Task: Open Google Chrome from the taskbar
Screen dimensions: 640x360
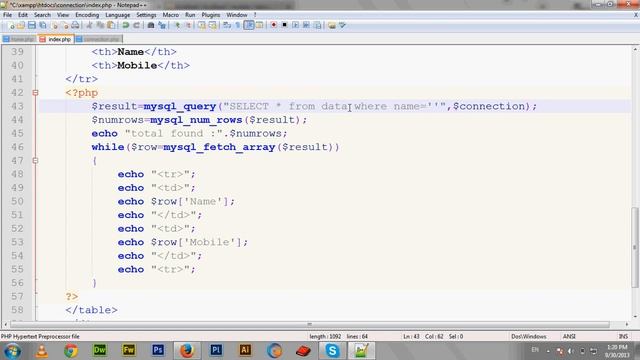Action: pos(71,350)
